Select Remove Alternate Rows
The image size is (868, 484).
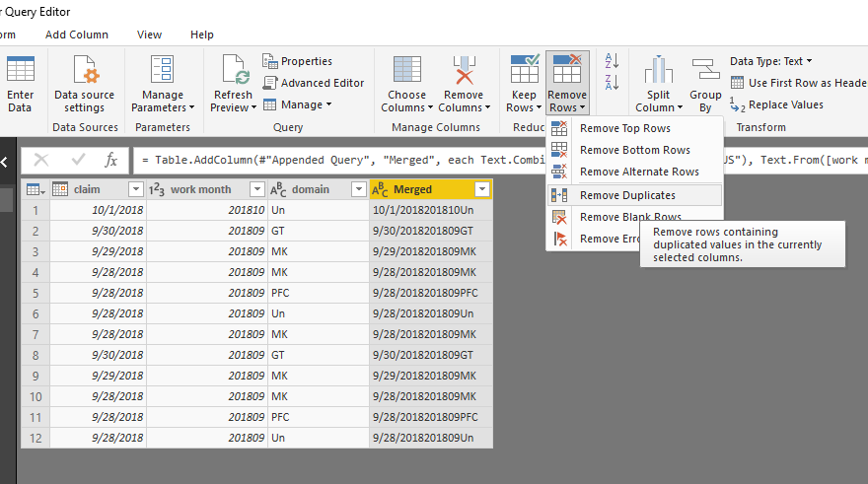[x=635, y=172]
